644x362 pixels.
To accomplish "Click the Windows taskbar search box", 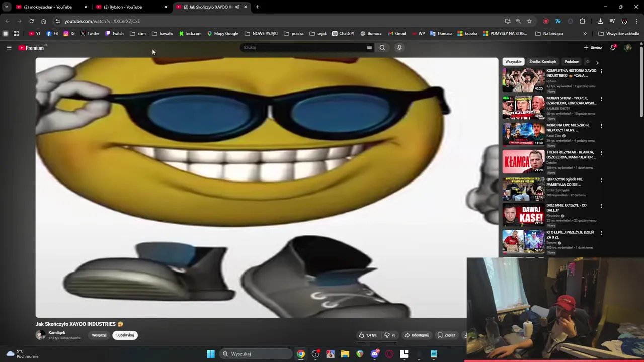I will click(x=256, y=354).
